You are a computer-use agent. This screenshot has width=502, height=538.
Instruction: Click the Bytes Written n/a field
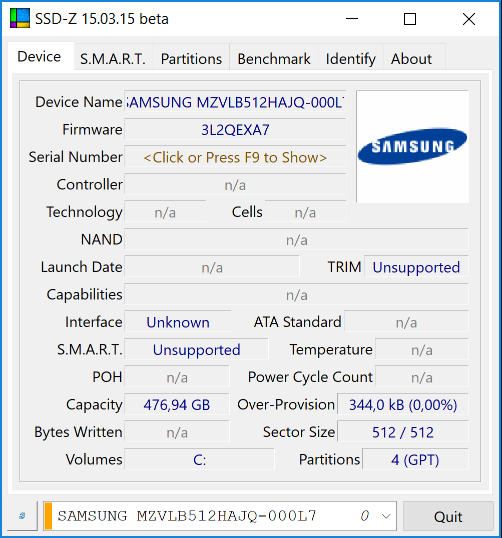[177, 432]
